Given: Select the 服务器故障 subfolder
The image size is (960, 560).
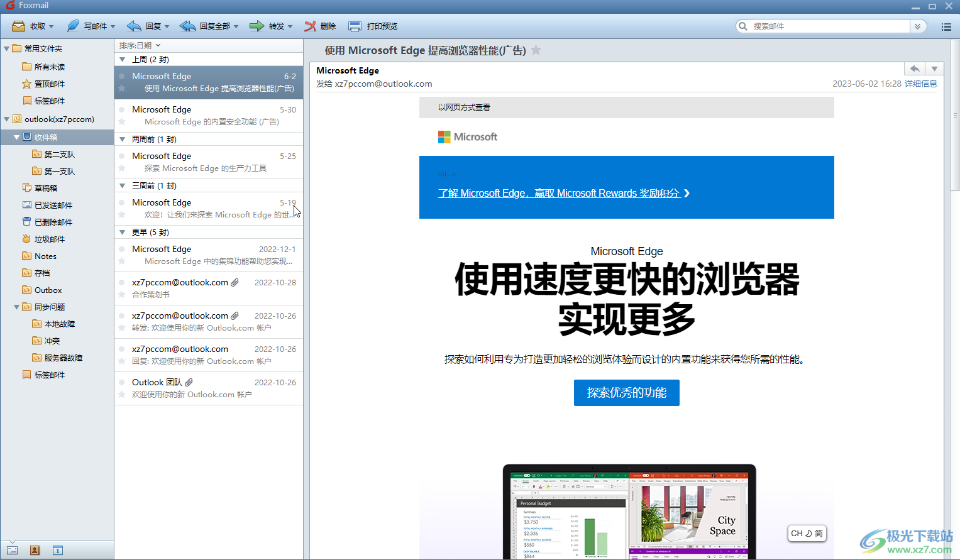Looking at the screenshot, I should click(57, 358).
